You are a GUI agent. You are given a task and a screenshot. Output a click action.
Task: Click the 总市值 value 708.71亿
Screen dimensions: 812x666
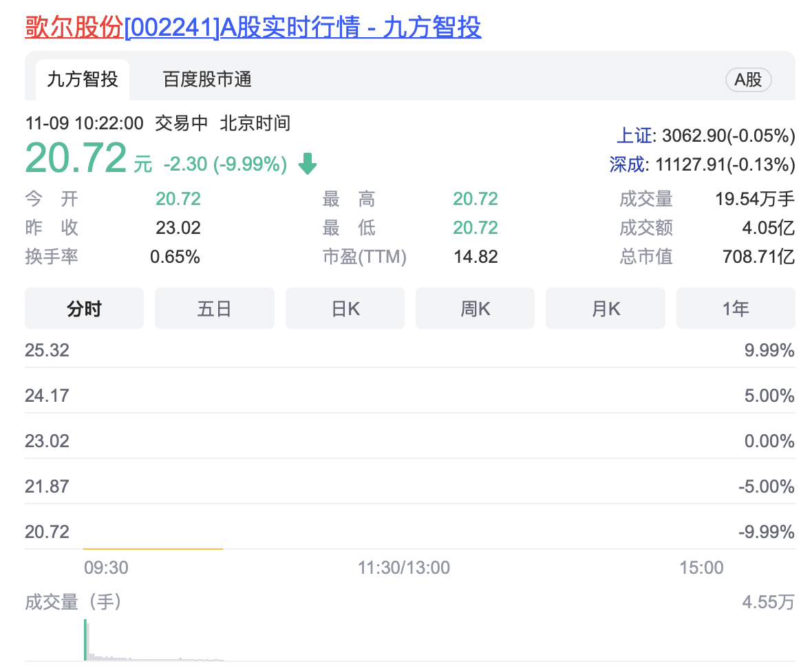pos(758,257)
